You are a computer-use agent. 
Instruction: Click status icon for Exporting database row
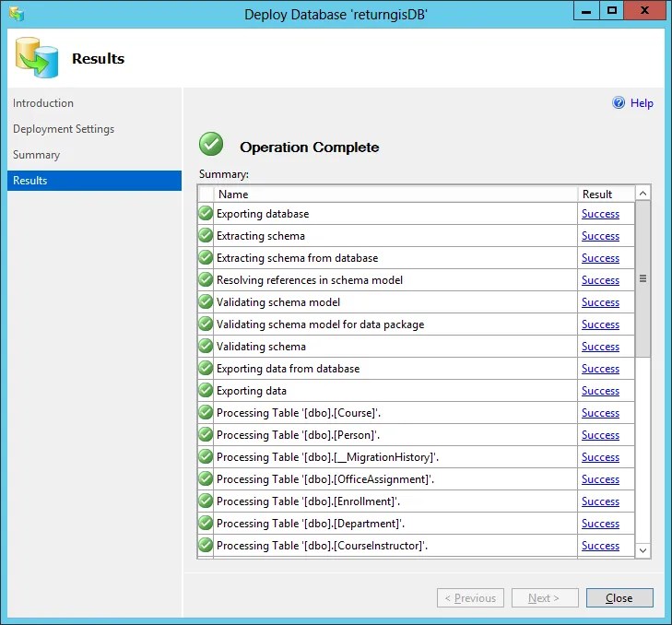click(206, 213)
